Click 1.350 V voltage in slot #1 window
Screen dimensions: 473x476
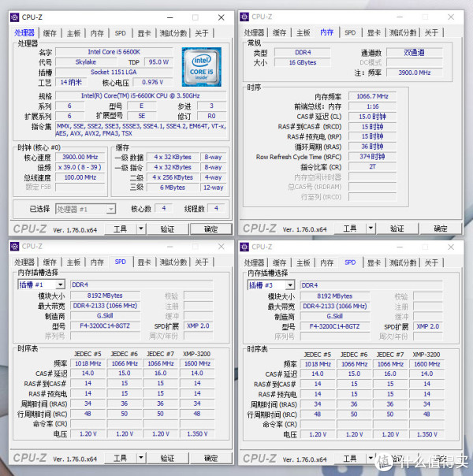coord(197,433)
